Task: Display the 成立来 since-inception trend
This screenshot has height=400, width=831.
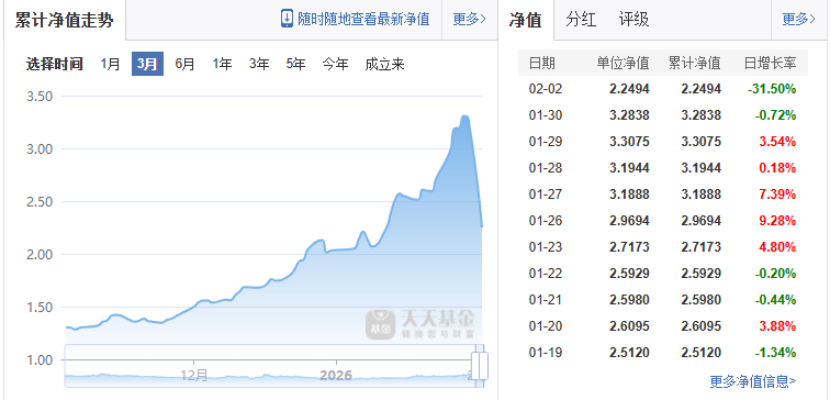Action: 385,64
